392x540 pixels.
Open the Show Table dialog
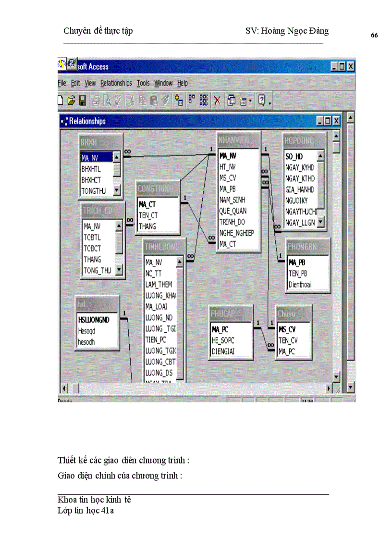pyautogui.click(x=178, y=100)
